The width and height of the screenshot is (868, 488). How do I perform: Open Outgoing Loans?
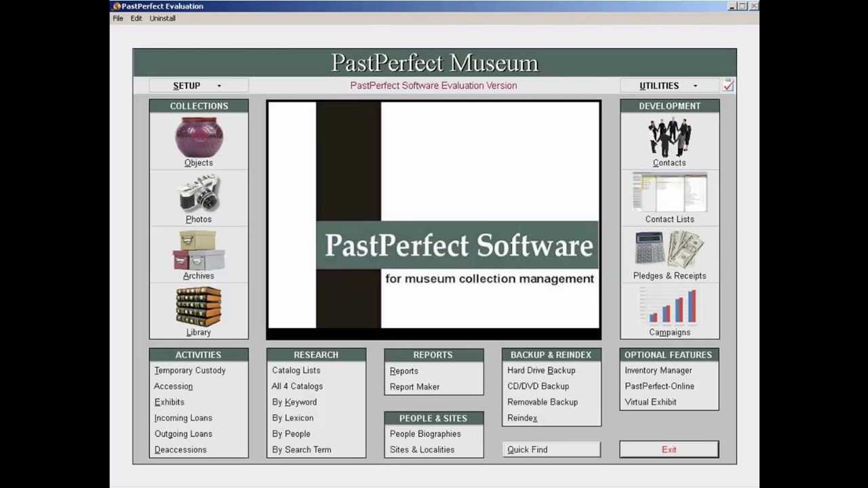pyautogui.click(x=183, y=434)
